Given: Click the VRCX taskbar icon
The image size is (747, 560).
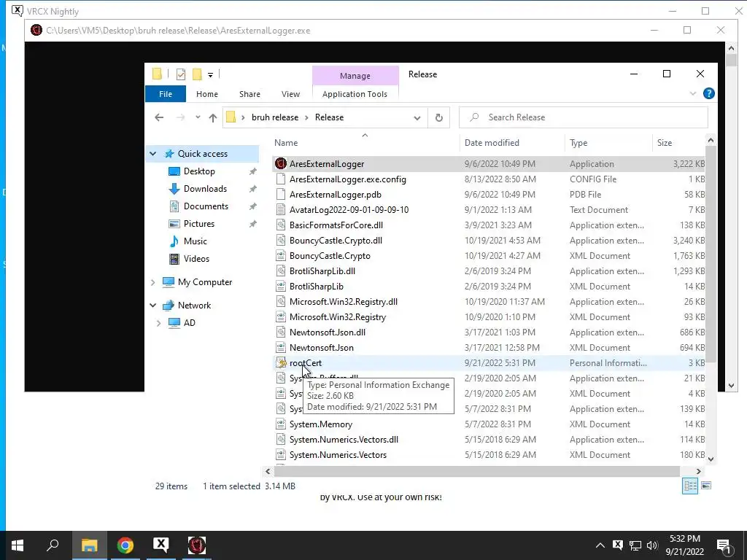Looking at the screenshot, I should tap(161, 545).
